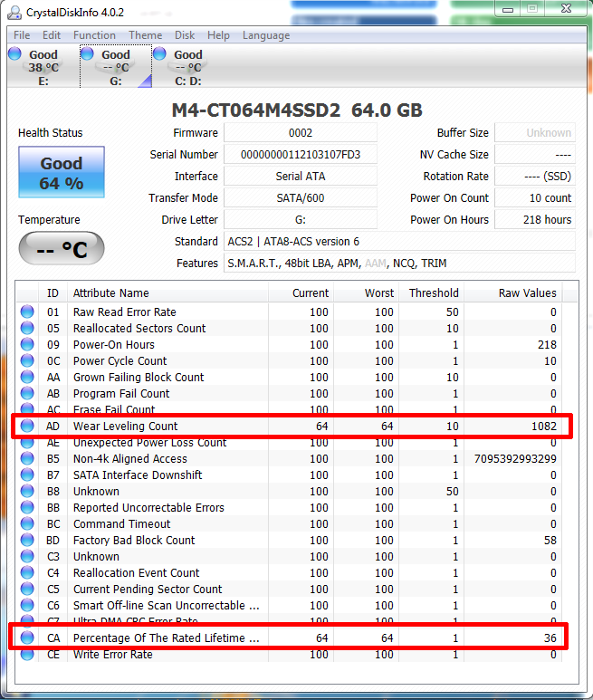This screenshot has width=593, height=700.
Task: Open the Help menu
Action: coord(218,35)
